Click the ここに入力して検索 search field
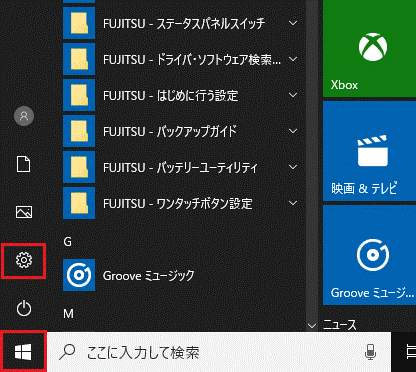Image resolution: width=416 pixels, height=372 pixels. coord(218,352)
